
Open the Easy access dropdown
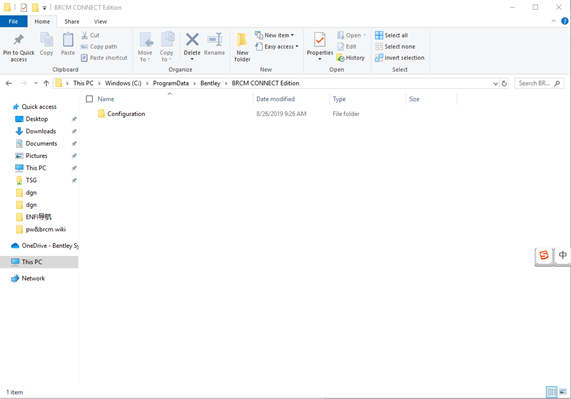(277, 47)
